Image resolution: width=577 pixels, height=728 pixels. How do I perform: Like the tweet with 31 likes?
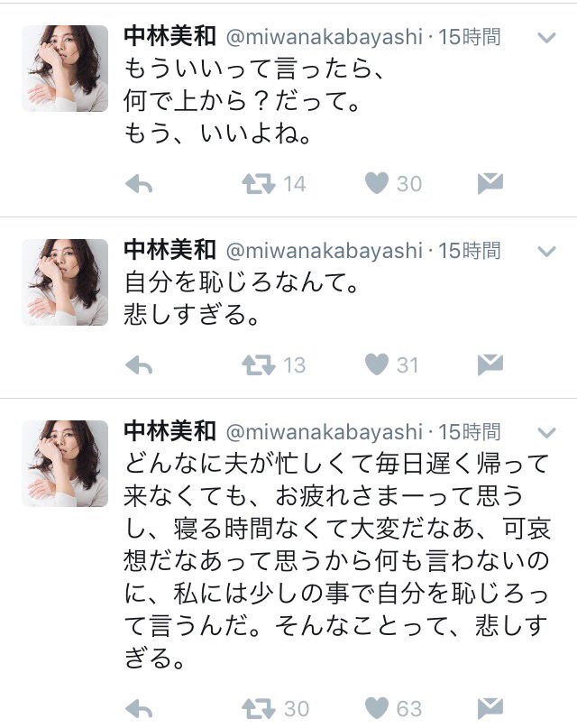click(377, 364)
